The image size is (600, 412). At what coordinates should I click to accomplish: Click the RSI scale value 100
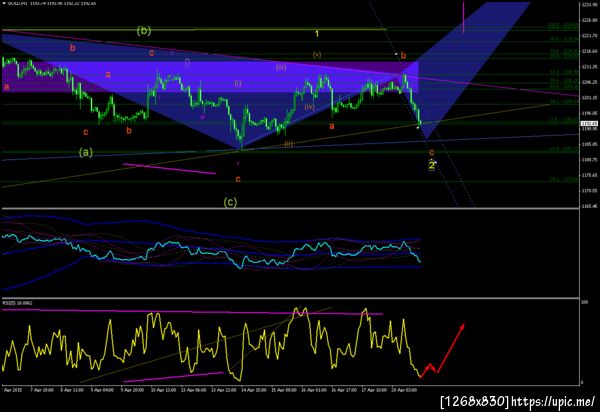[585, 302]
